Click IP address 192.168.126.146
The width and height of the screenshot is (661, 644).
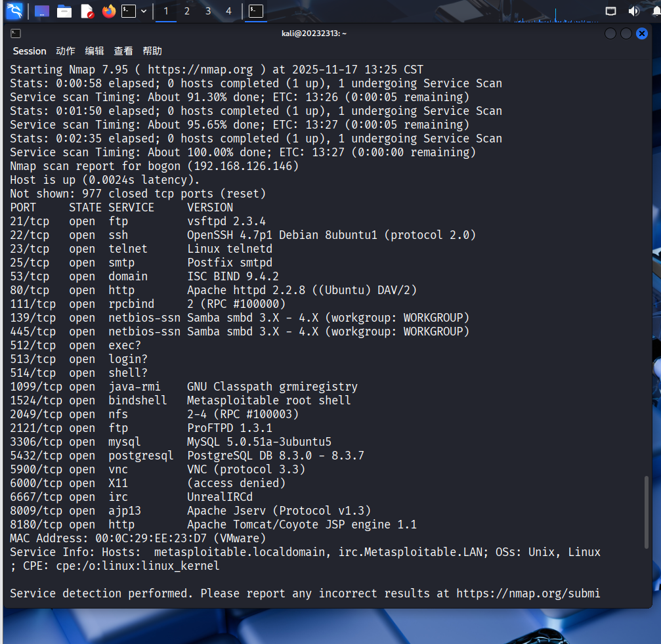243,166
